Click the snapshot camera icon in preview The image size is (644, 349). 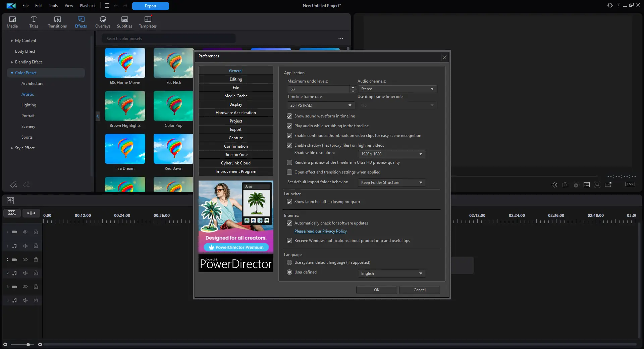click(565, 185)
